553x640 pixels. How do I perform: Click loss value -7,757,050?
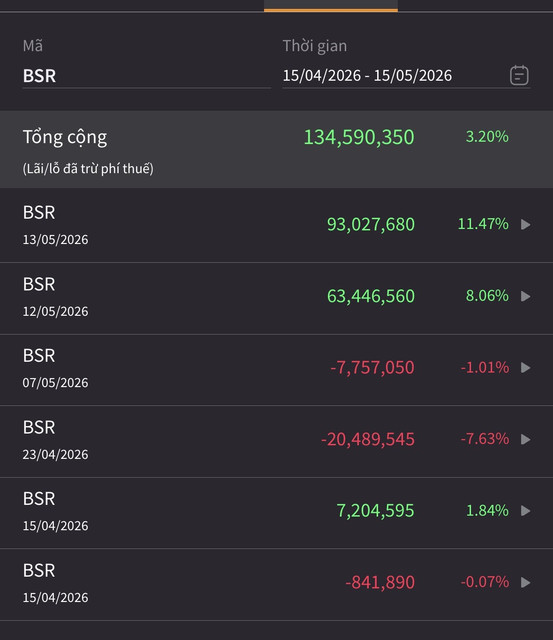coord(372,368)
